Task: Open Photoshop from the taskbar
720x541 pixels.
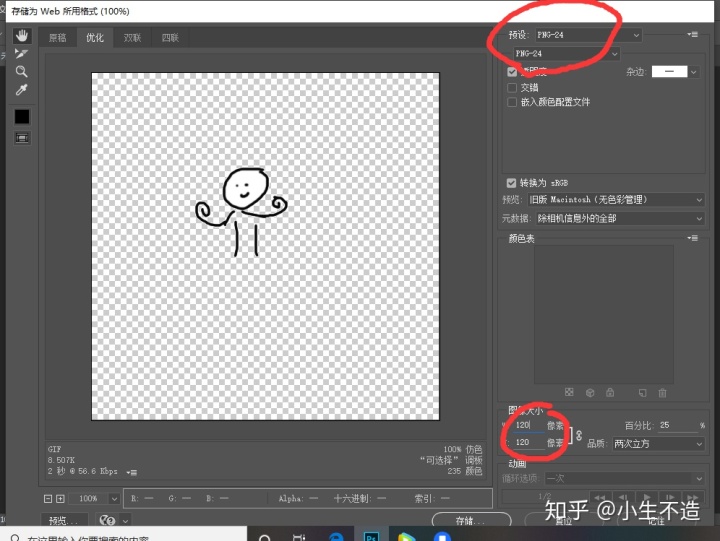Action: click(371, 536)
